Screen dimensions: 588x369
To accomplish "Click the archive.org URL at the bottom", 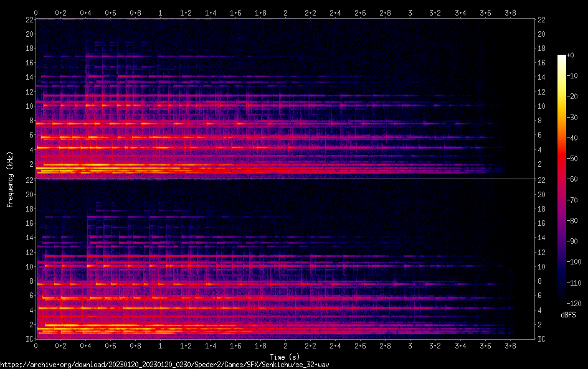I will pos(164,364).
